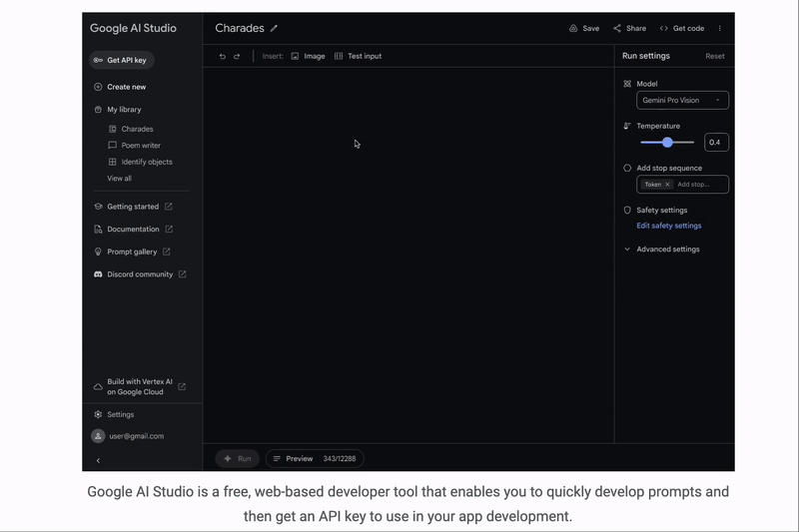Click the grid icon beside Identify objects
This screenshot has width=799, height=532.
(112, 162)
